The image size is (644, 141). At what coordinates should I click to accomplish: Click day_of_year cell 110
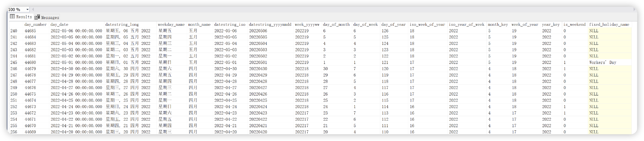(394, 132)
